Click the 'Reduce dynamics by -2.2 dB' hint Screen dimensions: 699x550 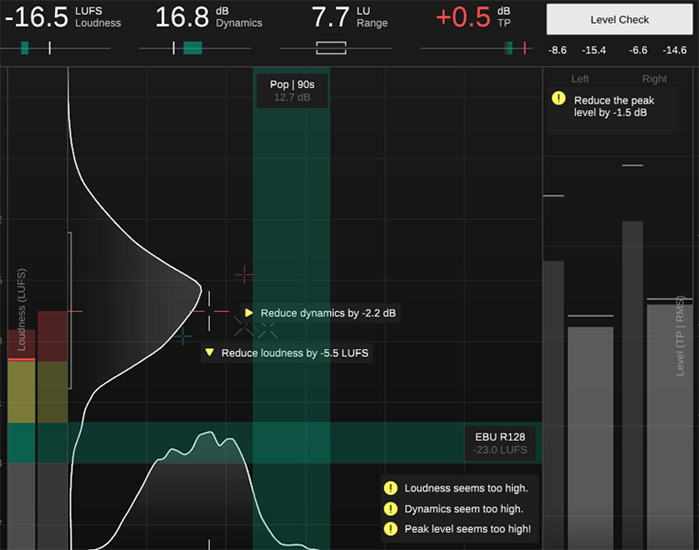point(328,313)
